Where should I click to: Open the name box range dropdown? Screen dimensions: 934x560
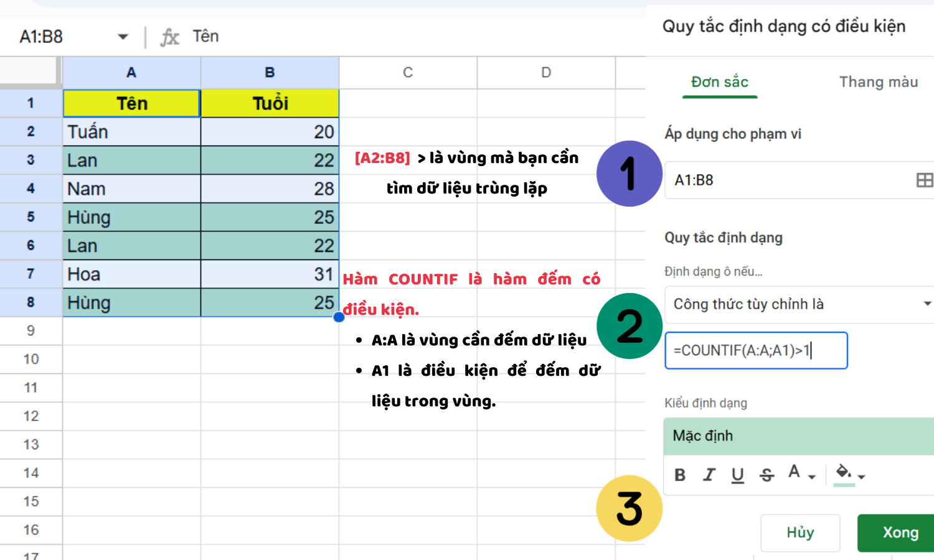click(x=123, y=37)
